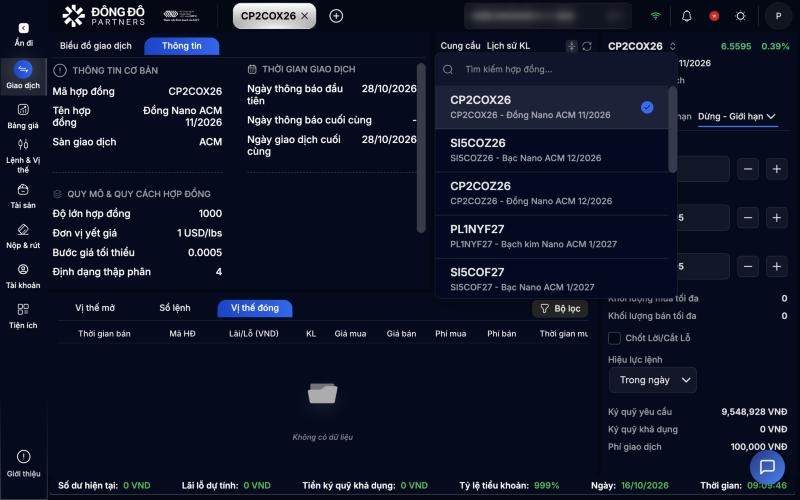Open Trong ngày validity dropdown

click(x=653, y=380)
